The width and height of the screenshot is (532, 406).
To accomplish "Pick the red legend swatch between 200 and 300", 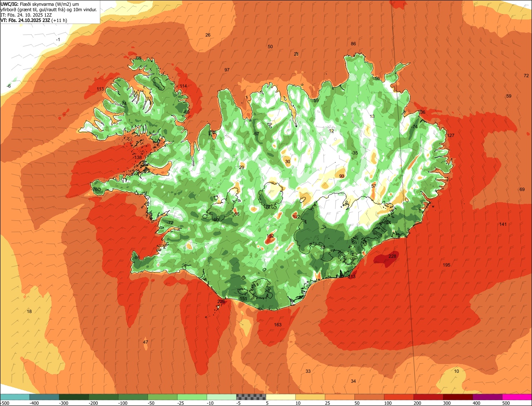I will (x=428, y=397).
